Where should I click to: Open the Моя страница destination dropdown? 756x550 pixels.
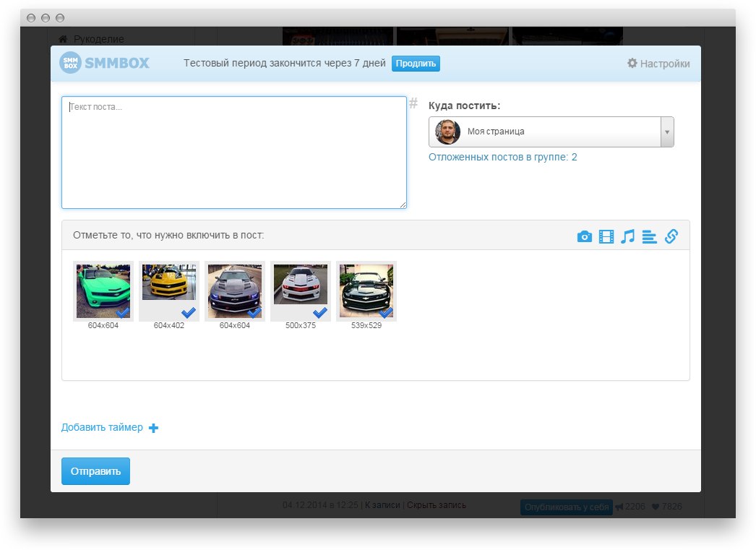click(544, 132)
